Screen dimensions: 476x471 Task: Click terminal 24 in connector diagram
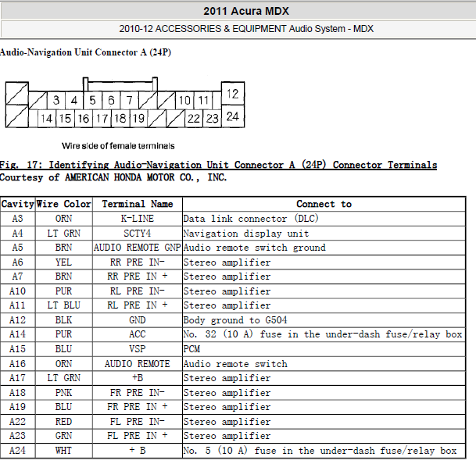(233, 116)
